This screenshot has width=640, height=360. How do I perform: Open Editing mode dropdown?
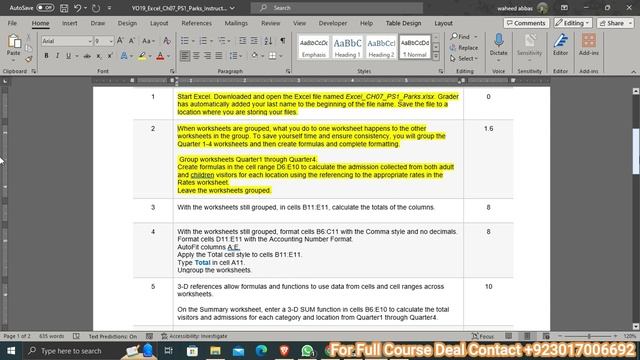pos(573,23)
